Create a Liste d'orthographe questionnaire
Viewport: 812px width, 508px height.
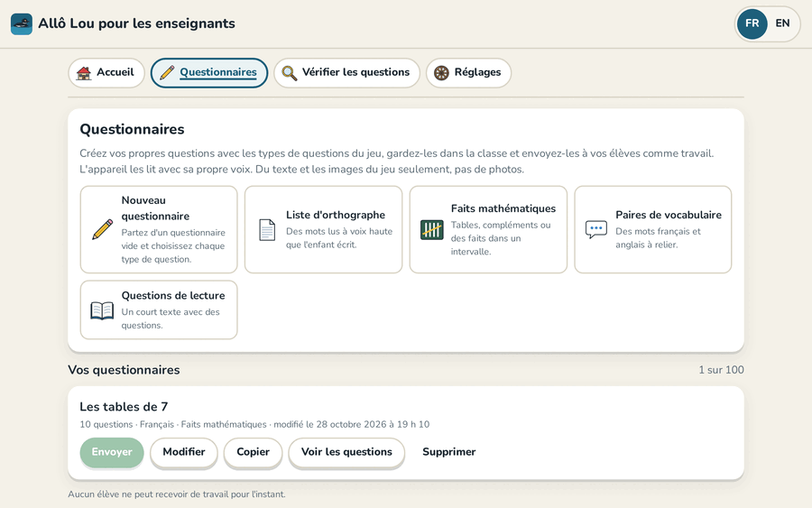click(x=323, y=229)
